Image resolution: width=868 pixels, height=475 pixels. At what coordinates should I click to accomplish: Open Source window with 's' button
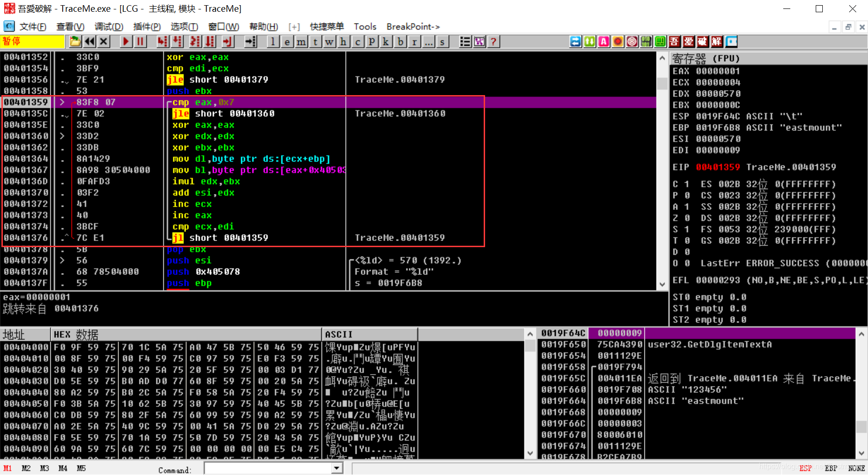click(442, 42)
